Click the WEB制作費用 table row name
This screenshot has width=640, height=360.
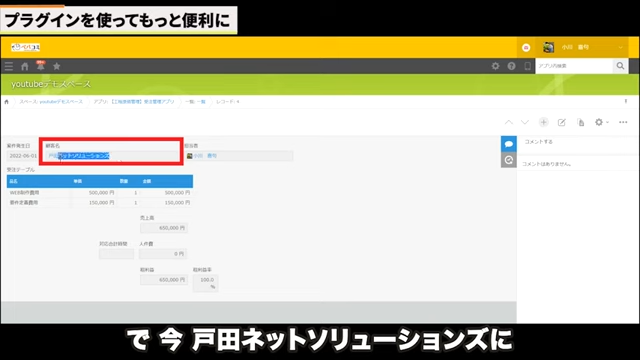24,192
